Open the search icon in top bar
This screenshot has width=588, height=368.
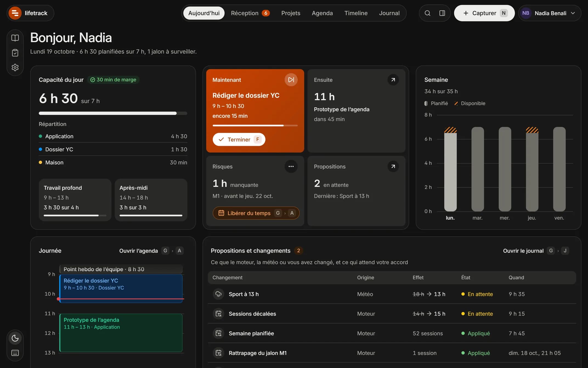(x=427, y=13)
